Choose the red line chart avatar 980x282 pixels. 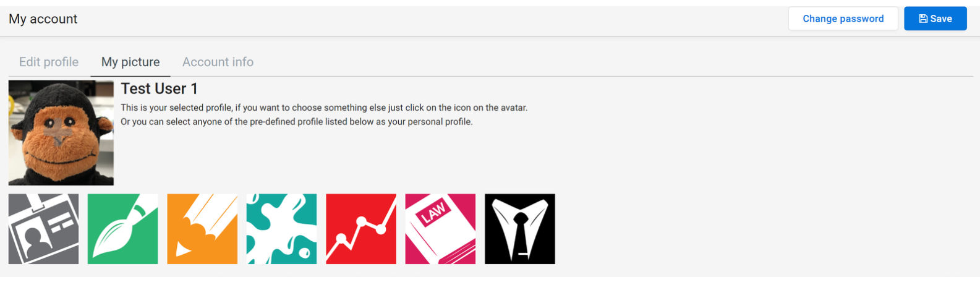point(361,229)
